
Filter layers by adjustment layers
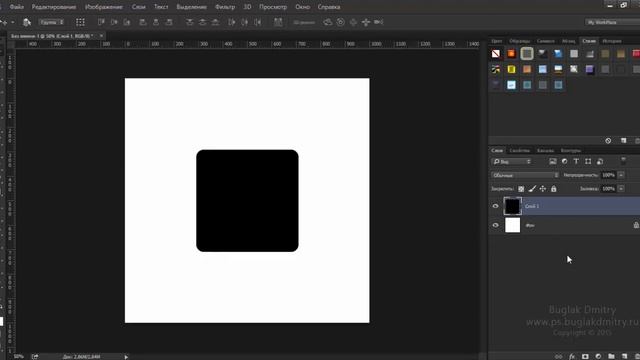click(564, 162)
